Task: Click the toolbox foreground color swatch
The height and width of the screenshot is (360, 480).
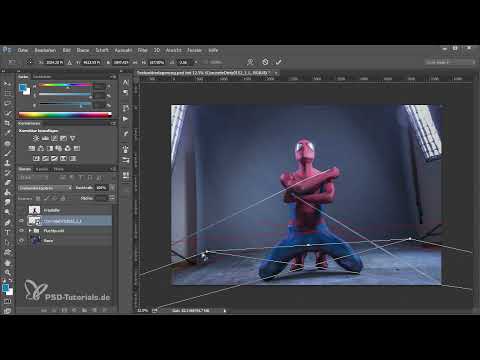Action: pyautogui.click(x=5, y=287)
